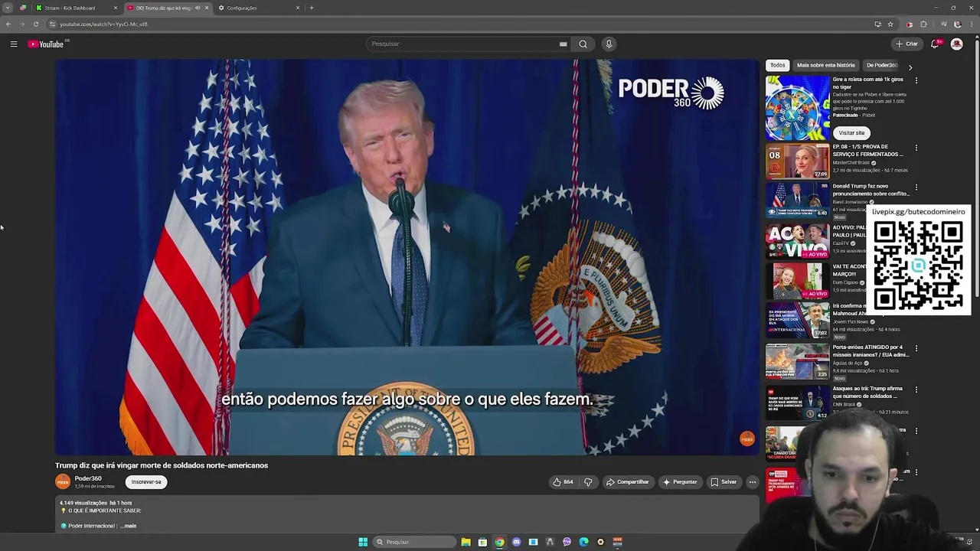The width and height of the screenshot is (980, 551).
Task: Open more actions ellipsis below video
Action: (753, 482)
